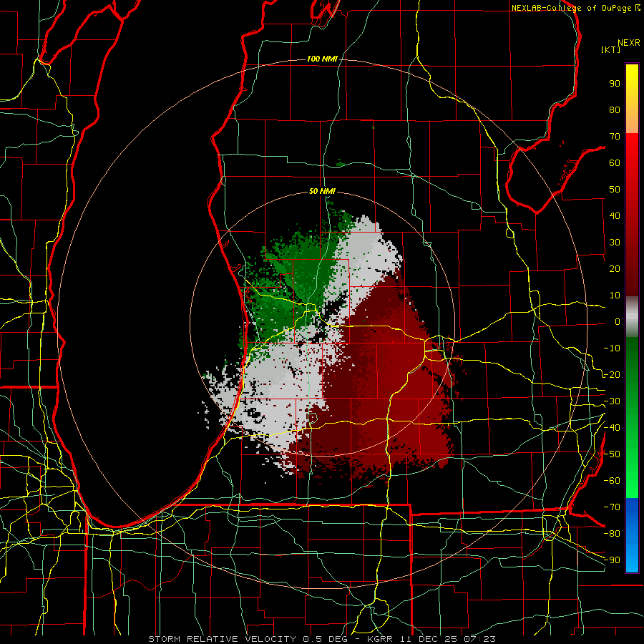Click the "NEXR" label above the color bar
Screen dimensions: 644x644
628,43
